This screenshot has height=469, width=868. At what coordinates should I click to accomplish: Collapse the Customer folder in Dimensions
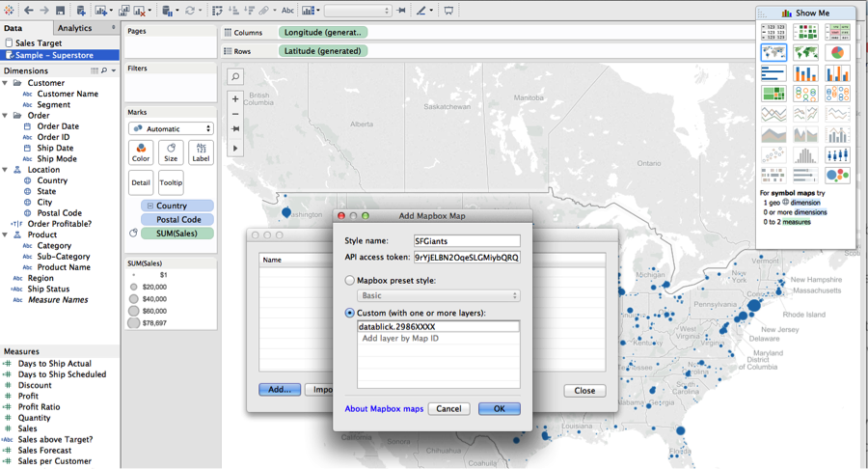click(x=5, y=83)
